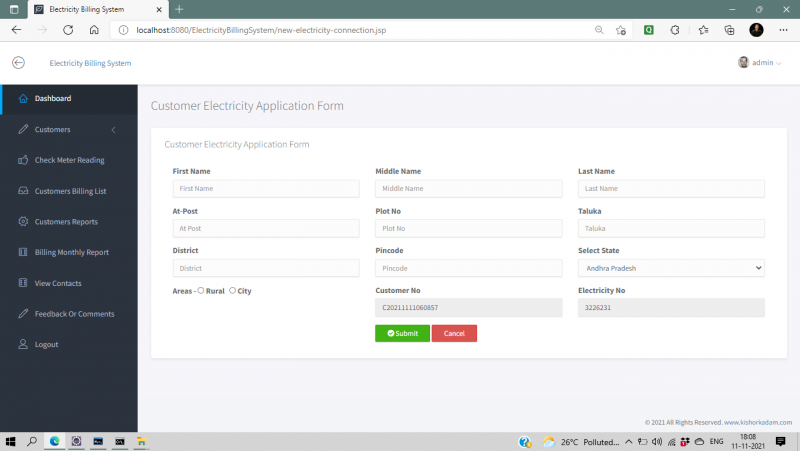800x451 pixels.
Task: Click the Customer No field
Action: click(x=468, y=308)
